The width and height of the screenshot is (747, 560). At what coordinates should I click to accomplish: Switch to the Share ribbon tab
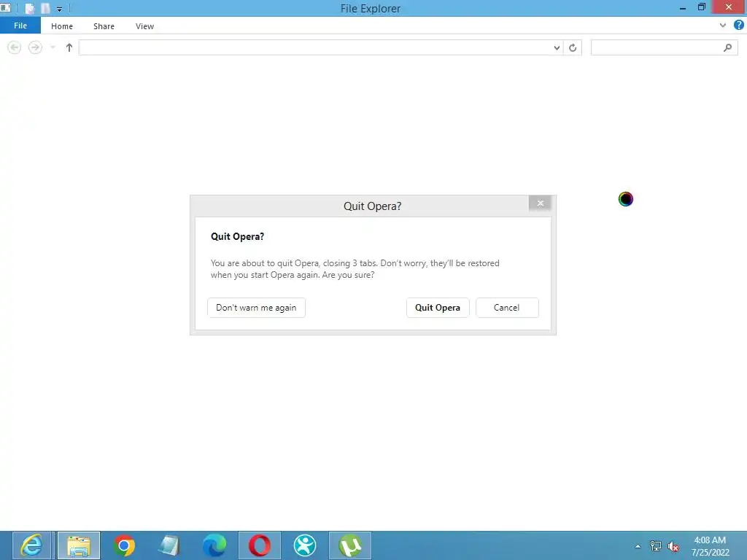tap(104, 26)
